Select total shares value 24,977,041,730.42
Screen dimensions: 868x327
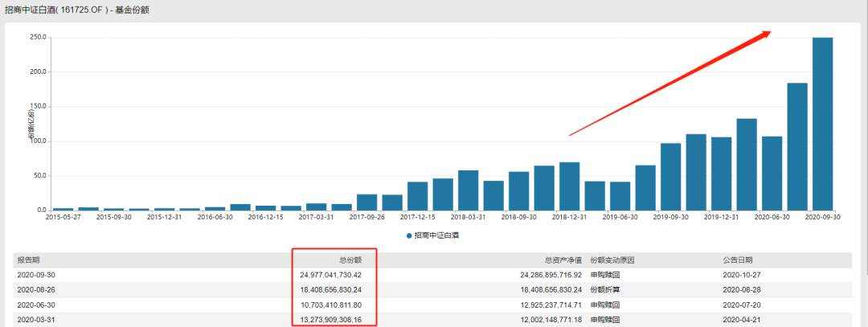(331, 275)
